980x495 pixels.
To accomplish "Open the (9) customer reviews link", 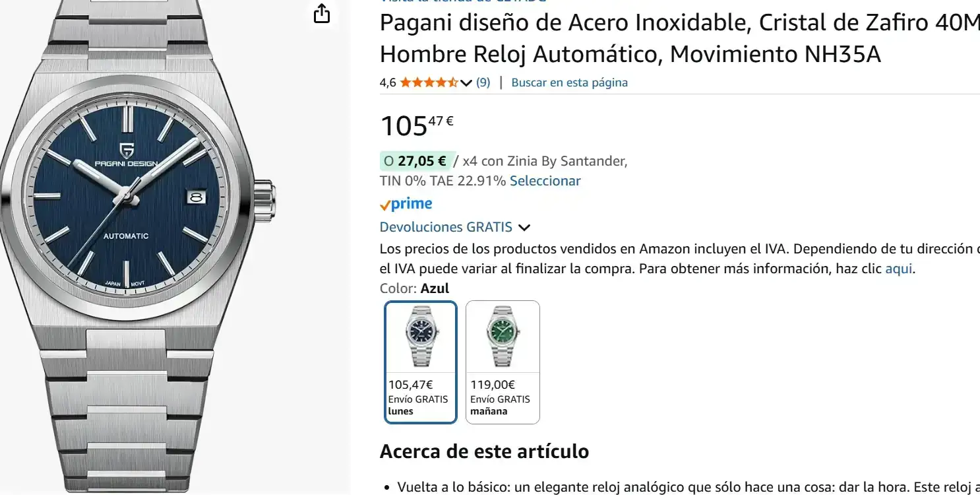I will pos(483,82).
